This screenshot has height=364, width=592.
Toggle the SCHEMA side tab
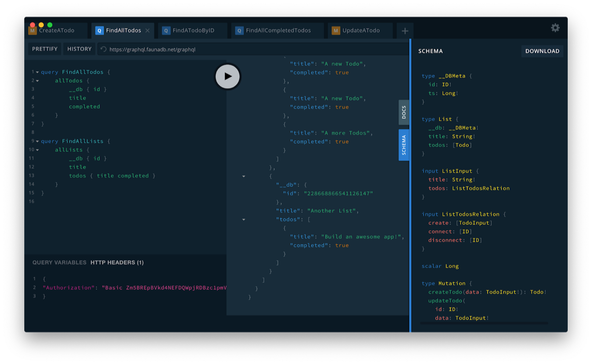click(403, 145)
